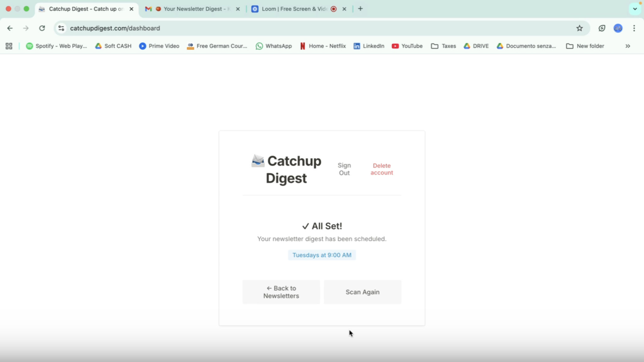Open the tab search dropdown arrow
This screenshot has height=362, width=644.
click(635, 9)
